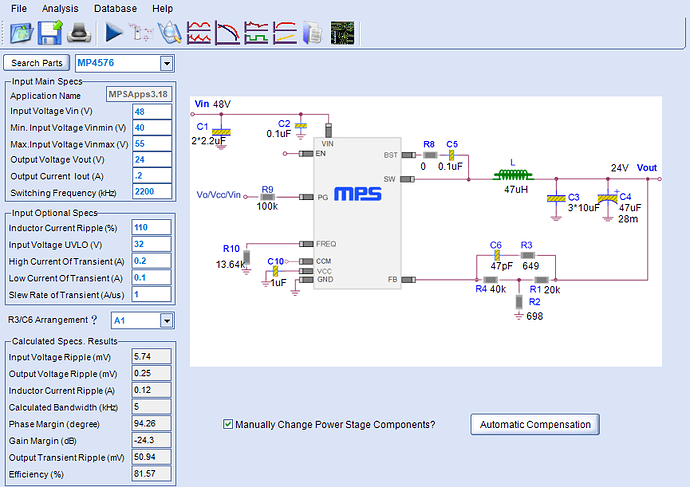This screenshot has height=487, width=690.
Task: Open the Help menu
Action: pos(162,8)
